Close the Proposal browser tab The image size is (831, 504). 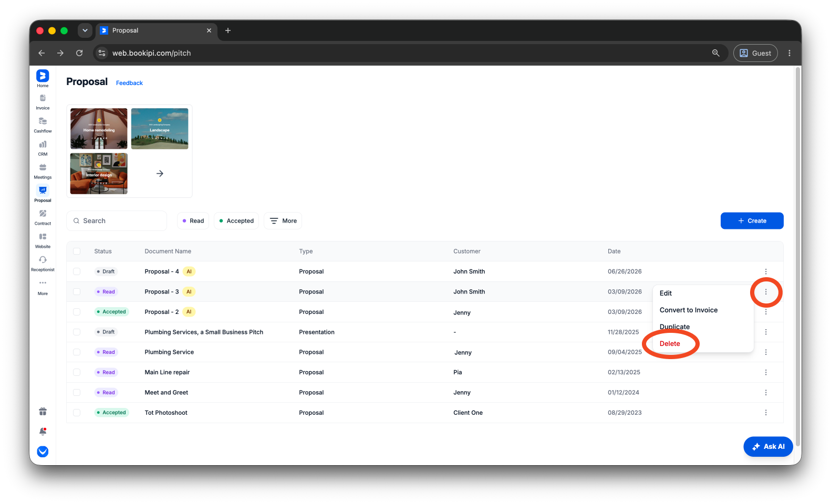pos(209,30)
